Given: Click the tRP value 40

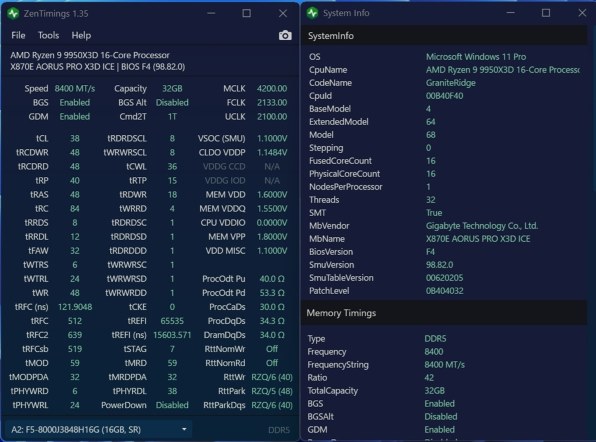Looking at the screenshot, I should coord(75,181).
